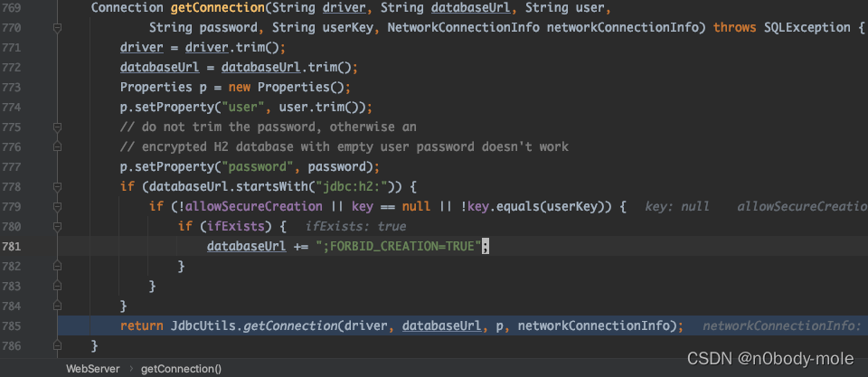
Task: Toggle the fold end marker on line 776
Action: pyautogui.click(x=57, y=147)
